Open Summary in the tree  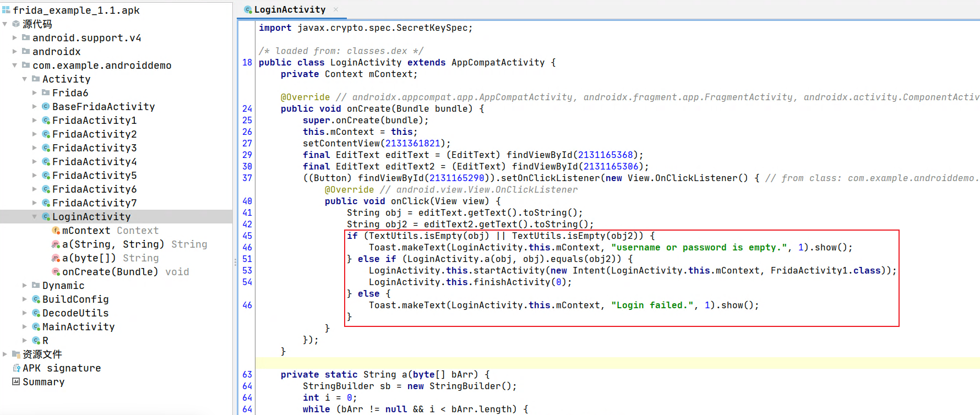coord(43,381)
